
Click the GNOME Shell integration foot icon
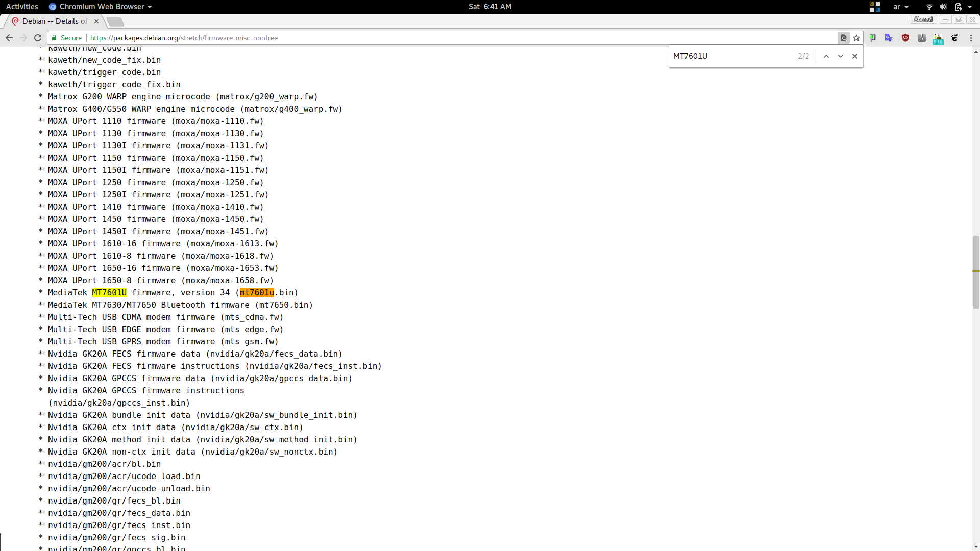coord(954,38)
